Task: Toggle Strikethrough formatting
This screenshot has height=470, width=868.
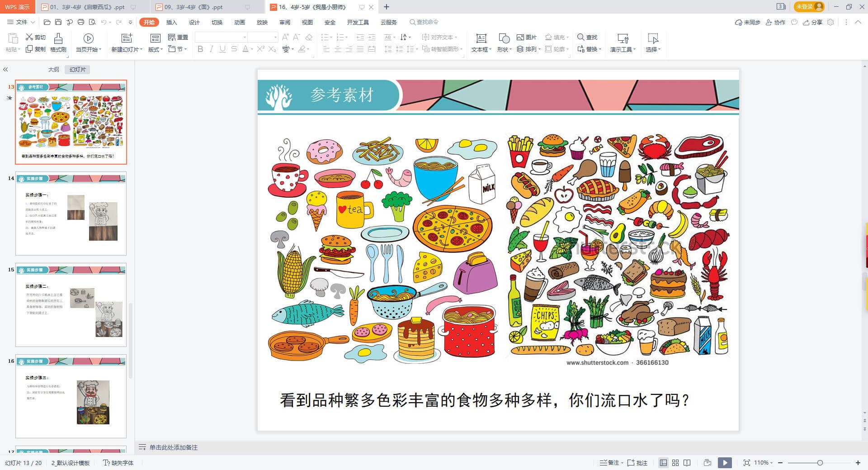Action: click(x=234, y=49)
